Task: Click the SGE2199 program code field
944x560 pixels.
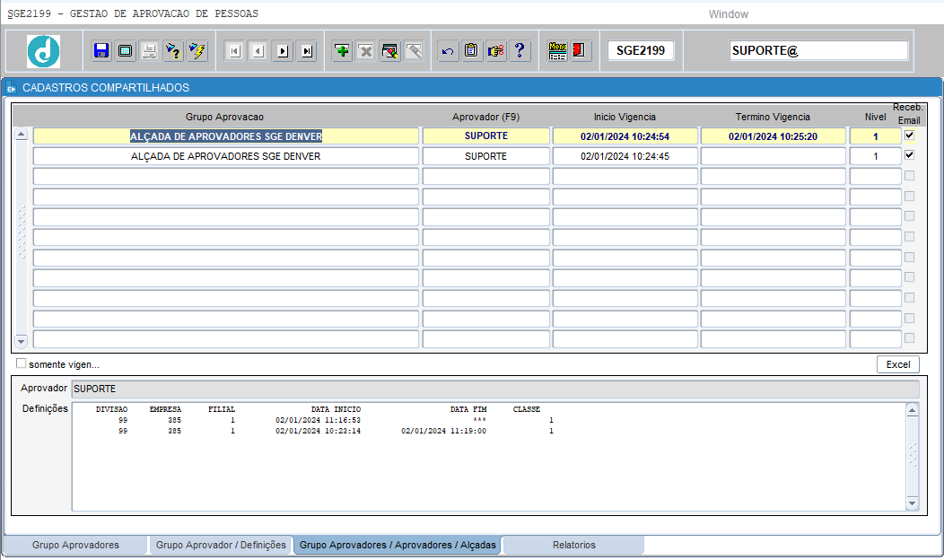Action: point(641,50)
